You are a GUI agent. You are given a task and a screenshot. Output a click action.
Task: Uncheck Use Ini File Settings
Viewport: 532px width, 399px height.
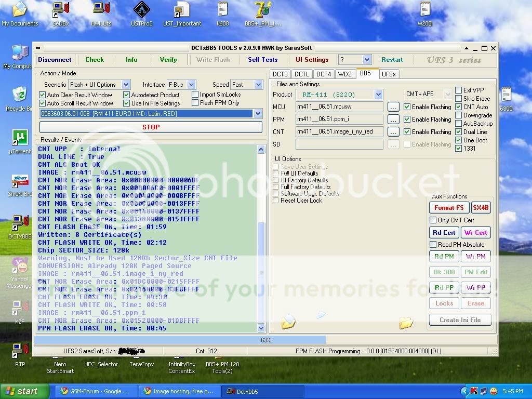click(127, 103)
